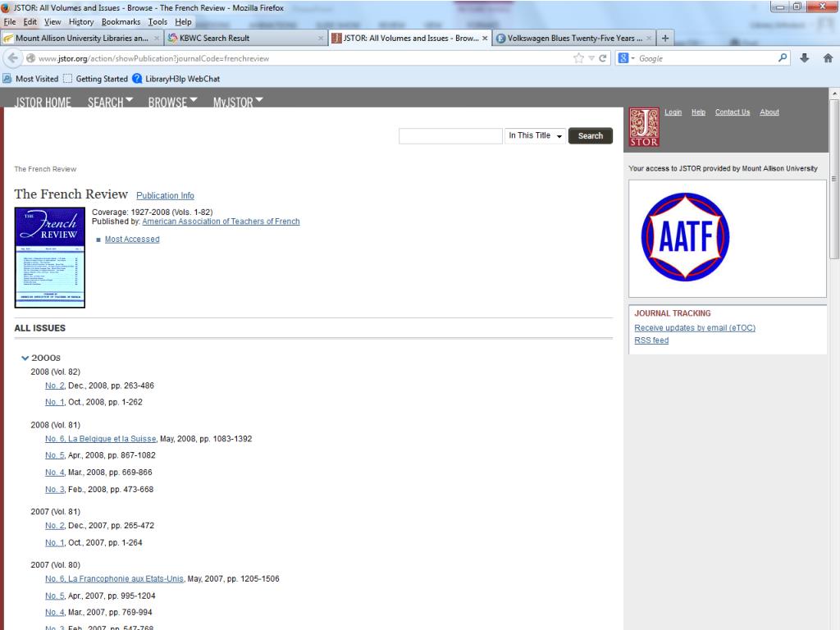This screenshot has width=840, height=630.
Task: Open the LibraryH3lp WebChat bookmark
Action: click(176, 79)
